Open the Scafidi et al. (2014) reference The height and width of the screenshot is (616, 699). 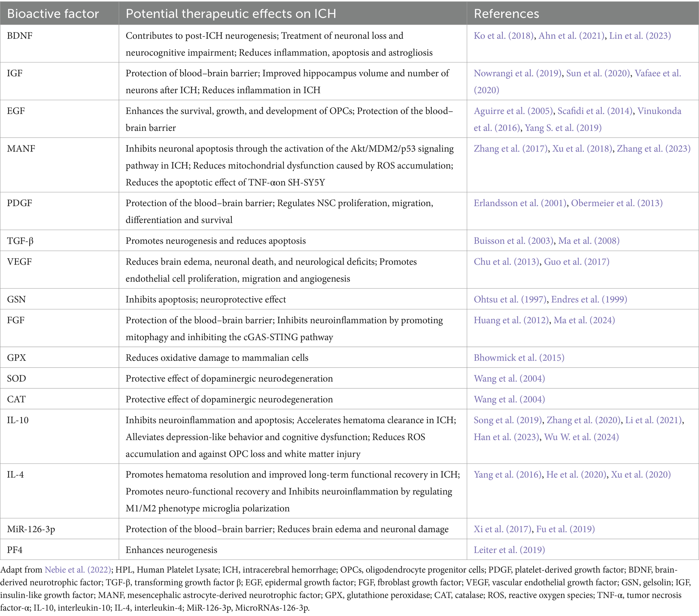[x=595, y=111]
